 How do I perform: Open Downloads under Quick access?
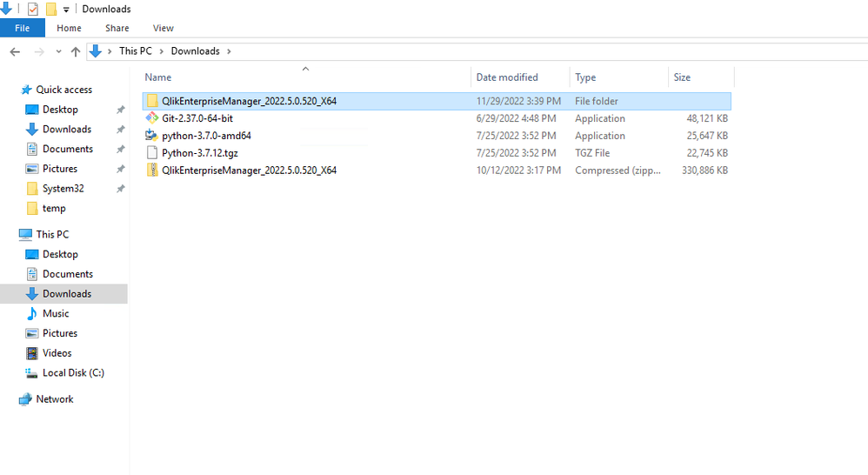66,130
